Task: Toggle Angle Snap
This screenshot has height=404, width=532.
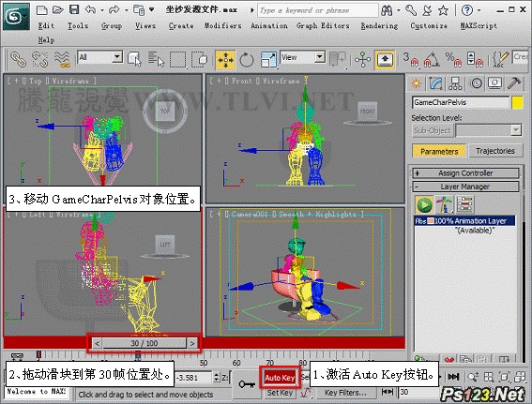Action: pos(433,59)
